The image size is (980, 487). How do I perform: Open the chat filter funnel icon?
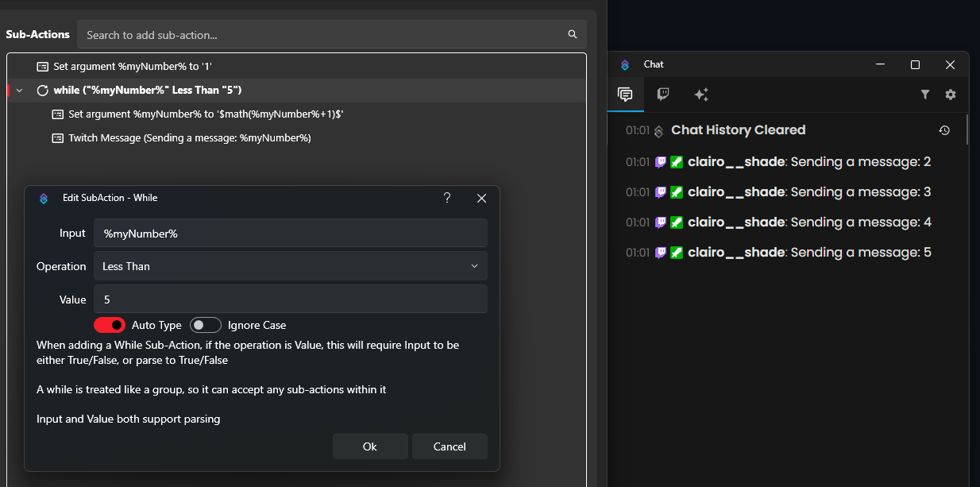click(925, 95)
